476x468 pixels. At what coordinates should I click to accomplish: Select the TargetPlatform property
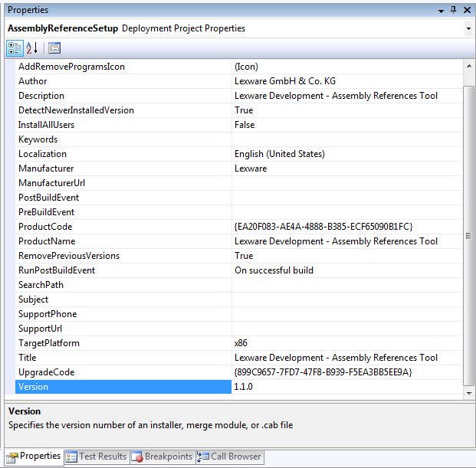[123, 343]
